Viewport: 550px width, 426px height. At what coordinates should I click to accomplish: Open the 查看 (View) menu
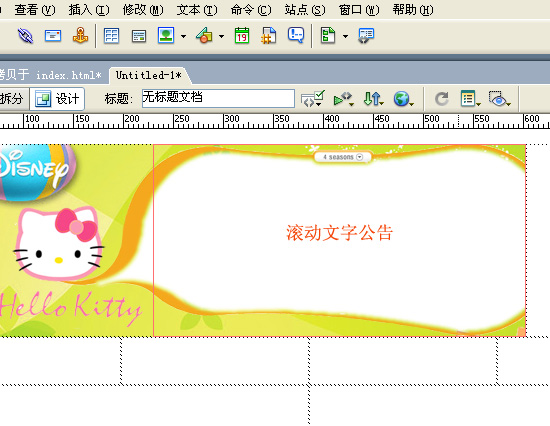35,10
